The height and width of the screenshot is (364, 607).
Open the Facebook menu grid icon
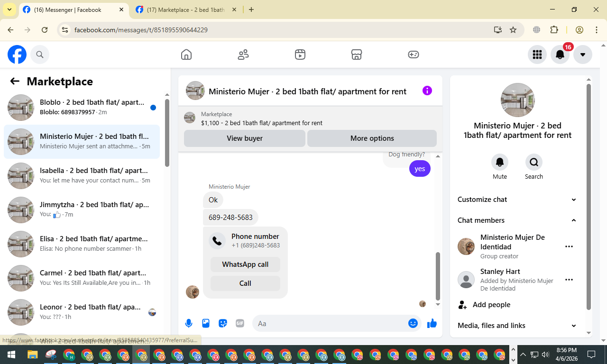537,55
